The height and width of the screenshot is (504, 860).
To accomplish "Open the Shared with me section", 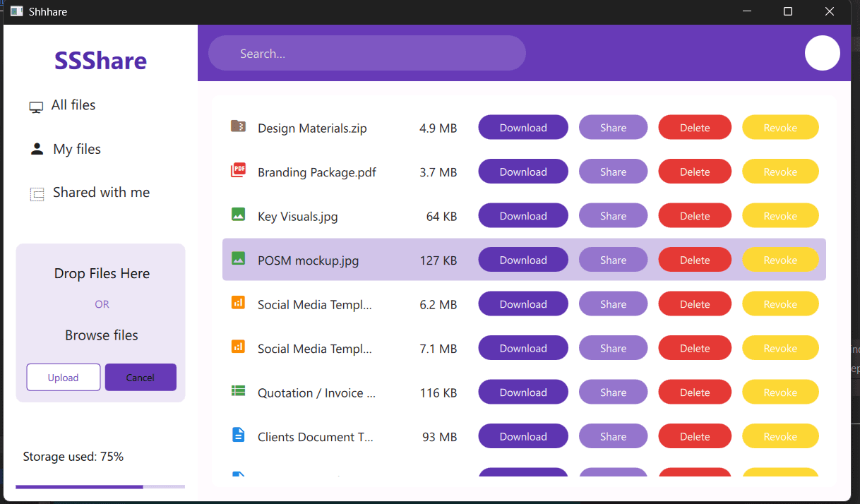I will [101, 193].
